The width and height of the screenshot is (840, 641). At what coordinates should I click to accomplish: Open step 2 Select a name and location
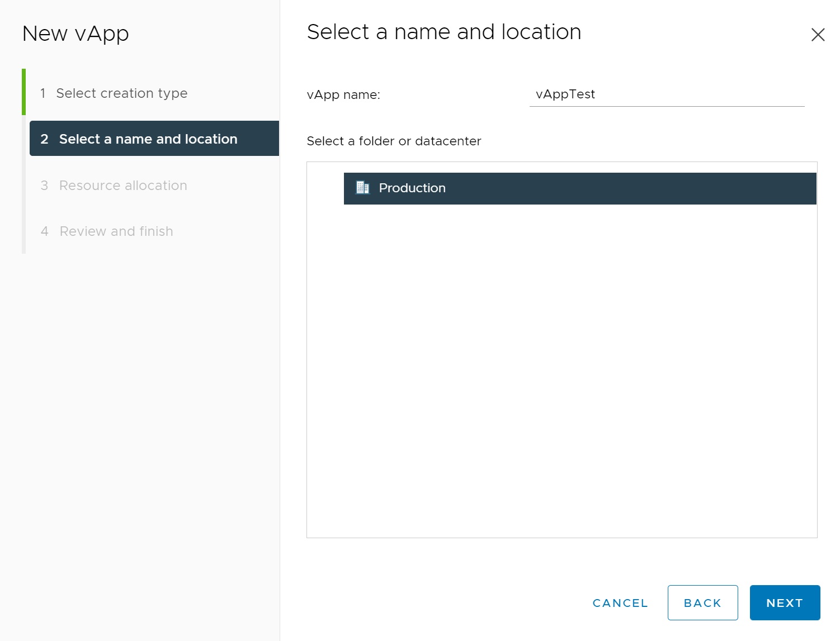point(154,139)
